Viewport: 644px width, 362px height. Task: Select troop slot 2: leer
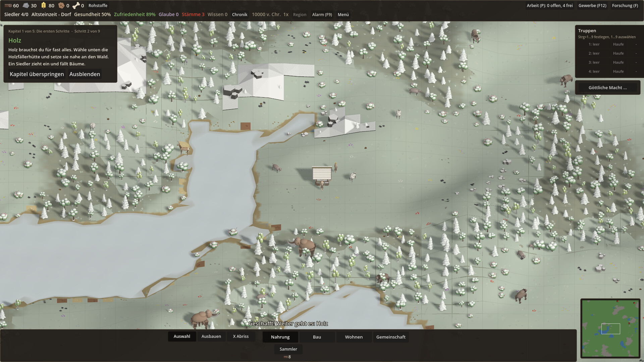tap(594, 53)
